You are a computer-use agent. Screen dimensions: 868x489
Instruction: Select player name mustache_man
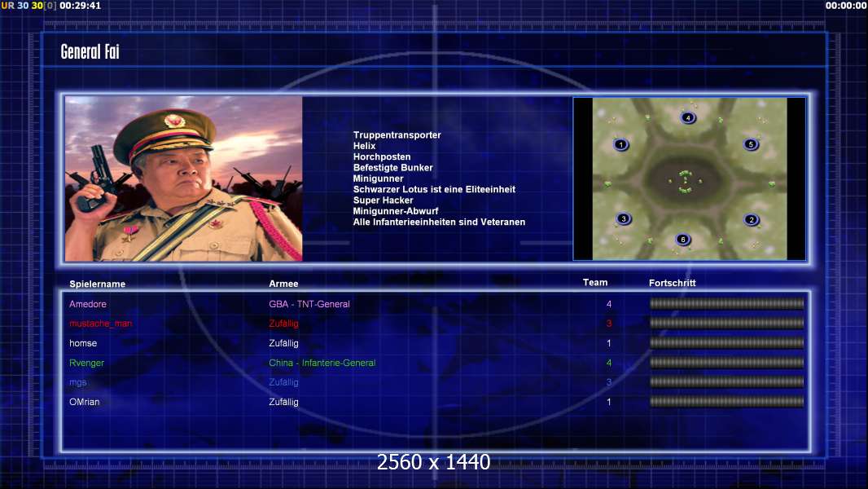click(101, 324)
